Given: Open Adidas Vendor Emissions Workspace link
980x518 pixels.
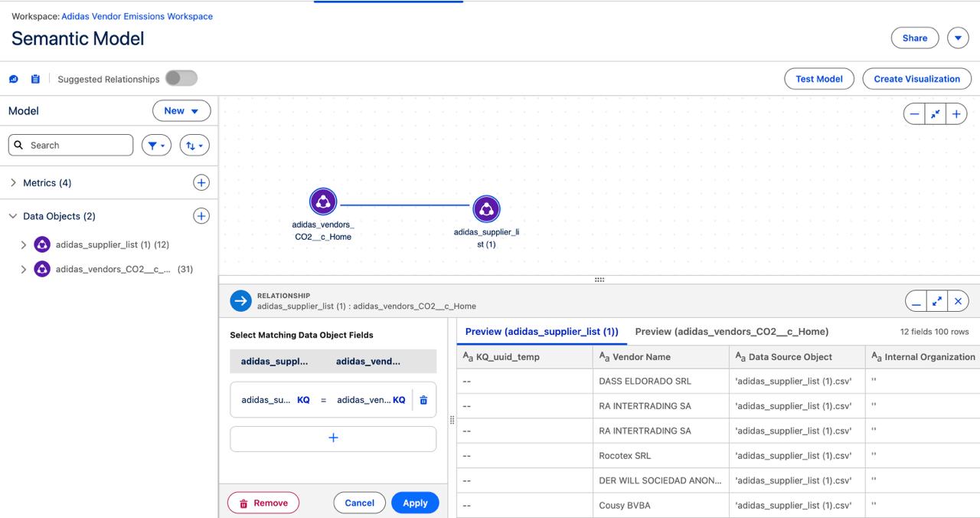Looking at the screenshot, I should click(x=137, y=16).
